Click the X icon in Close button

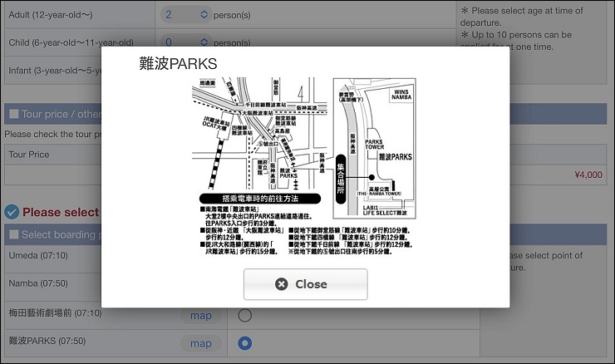click(281, 284)
